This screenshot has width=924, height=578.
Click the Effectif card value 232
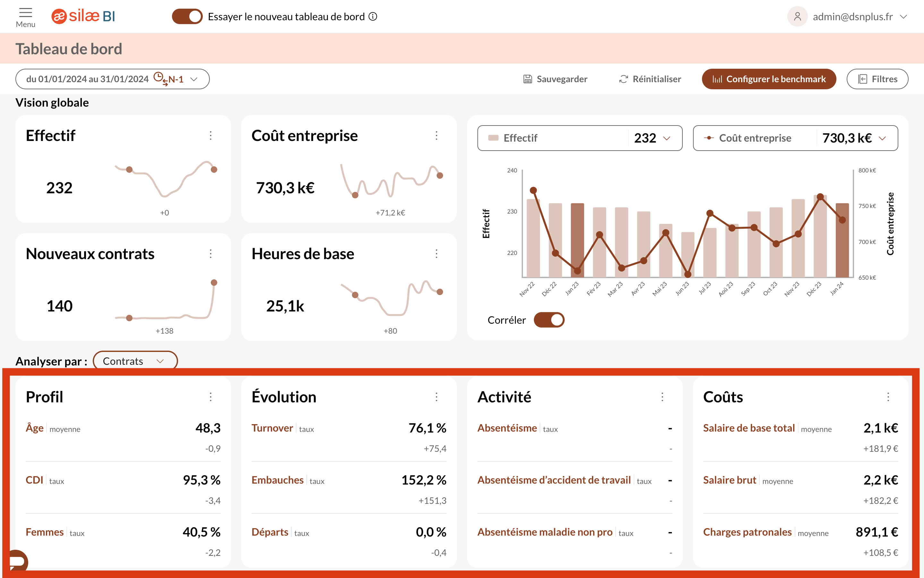[59, 188]
